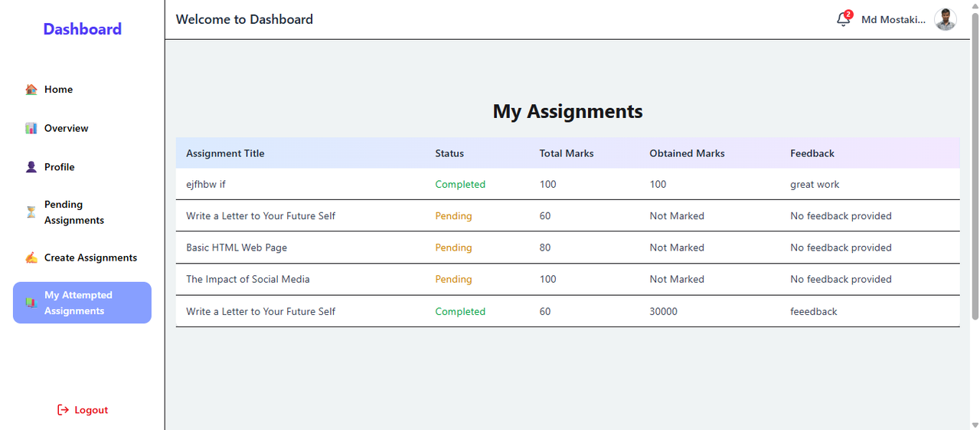
Task: Click the Logout link
Action: [x=91, y=410]
